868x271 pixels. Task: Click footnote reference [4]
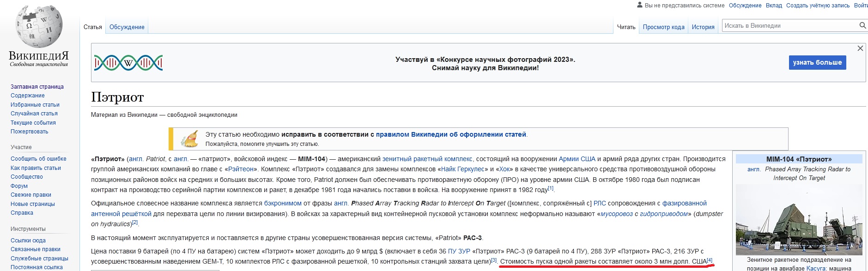coord(710,260)
